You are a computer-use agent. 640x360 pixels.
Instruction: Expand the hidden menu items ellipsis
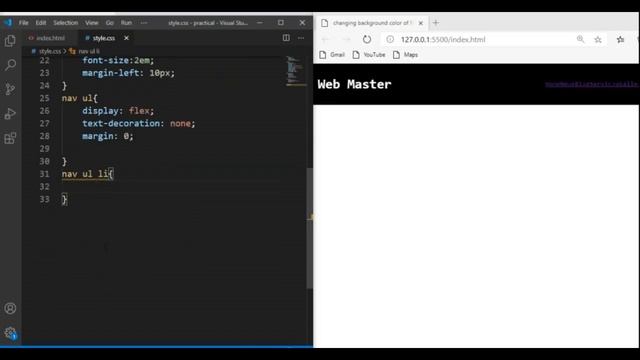[x=144, y=23]
